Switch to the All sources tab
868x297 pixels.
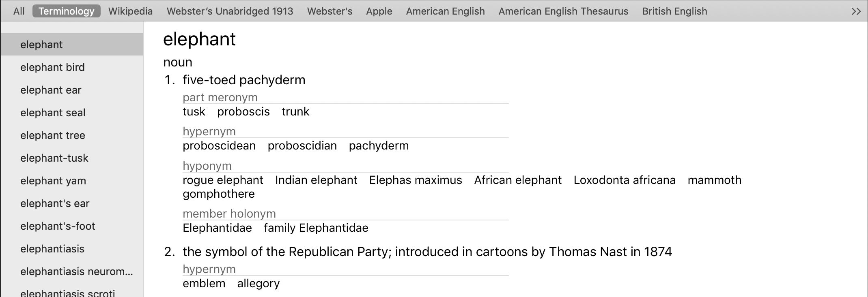click(19, 11)
